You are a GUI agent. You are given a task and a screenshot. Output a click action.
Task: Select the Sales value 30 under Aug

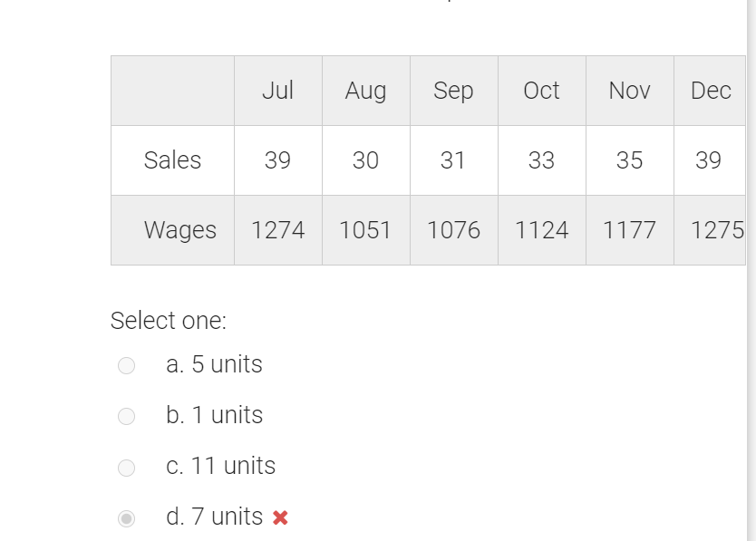366,160
